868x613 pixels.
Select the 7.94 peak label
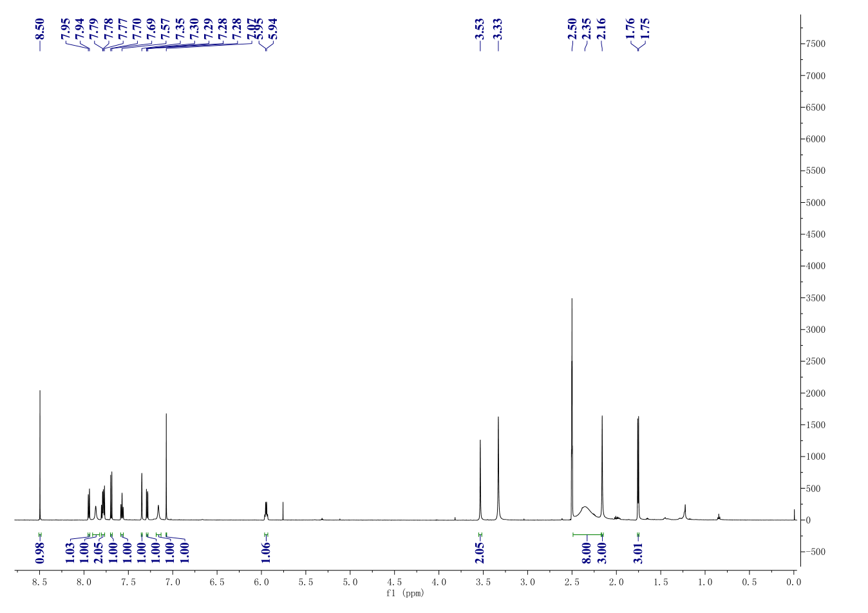tap(80, 30)
